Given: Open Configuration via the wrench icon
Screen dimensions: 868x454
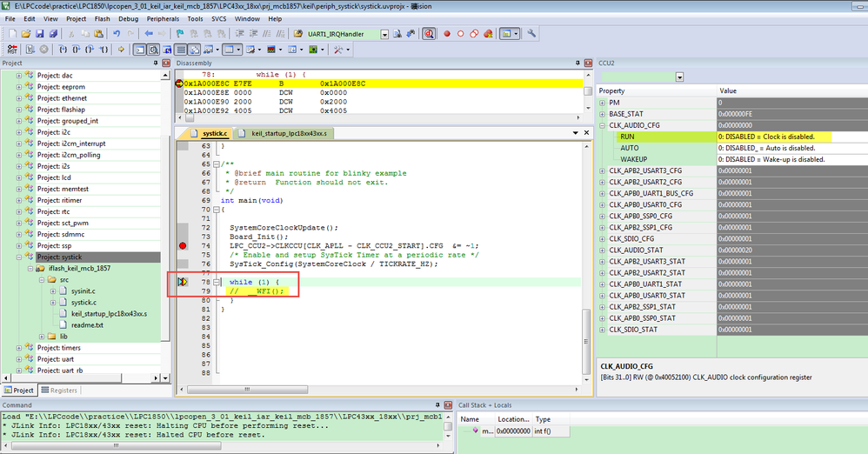Looking at the screenshot, I should pos(531,34).
